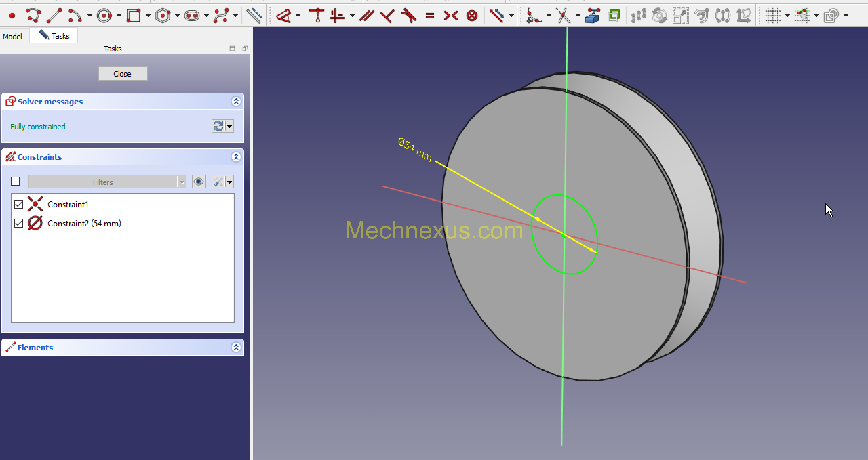Viewport: 868px width, 460px height.
Task: Click the Rendering order icon
Action: [831, 15]
